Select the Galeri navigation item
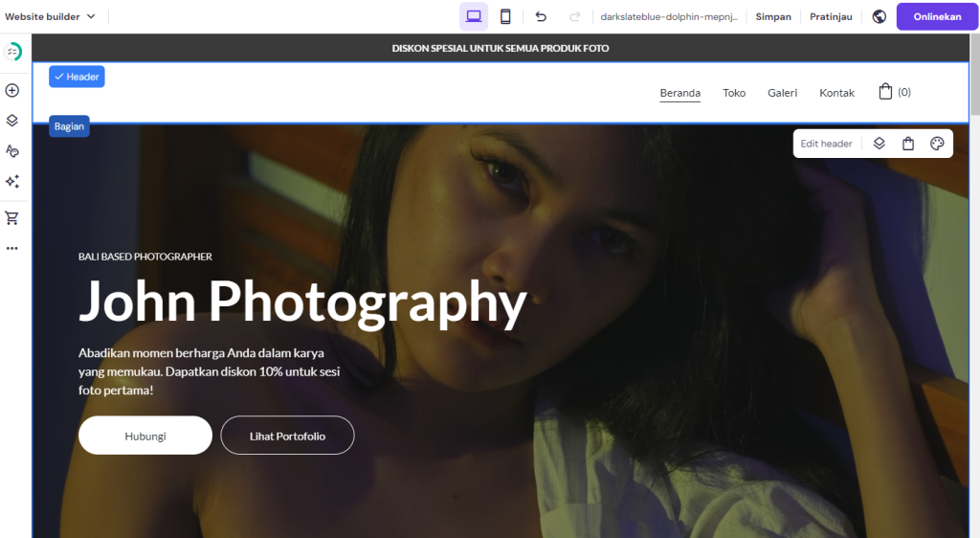The height and width of the screenshot is (538, 980). pos(782,93)
